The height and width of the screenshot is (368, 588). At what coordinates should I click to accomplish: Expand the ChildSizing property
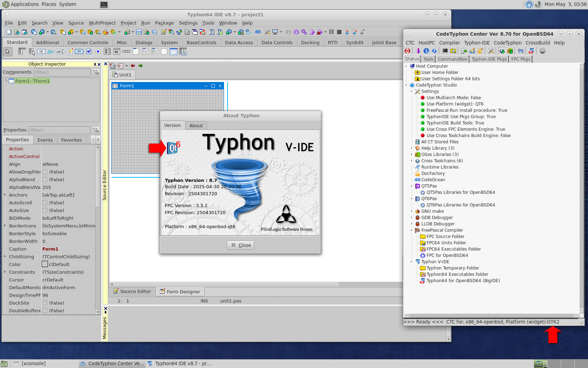pyautogui.click(x=5, y=257)
